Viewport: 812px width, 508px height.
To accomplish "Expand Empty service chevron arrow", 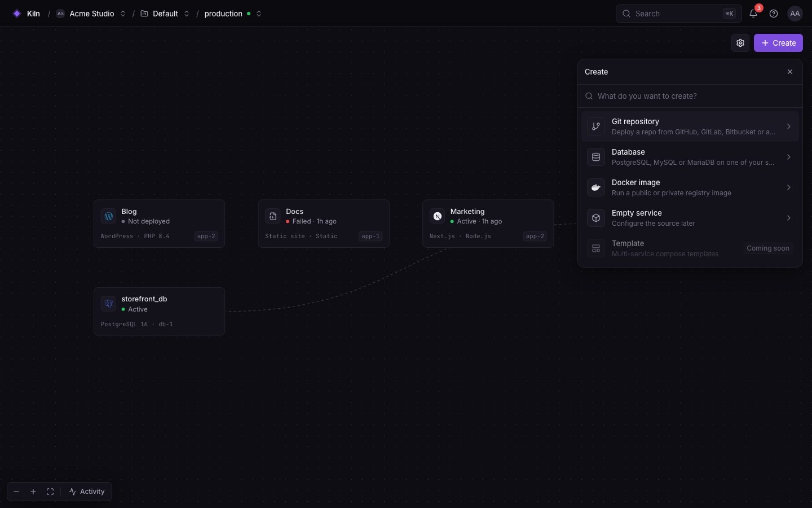I will [789, 218].
